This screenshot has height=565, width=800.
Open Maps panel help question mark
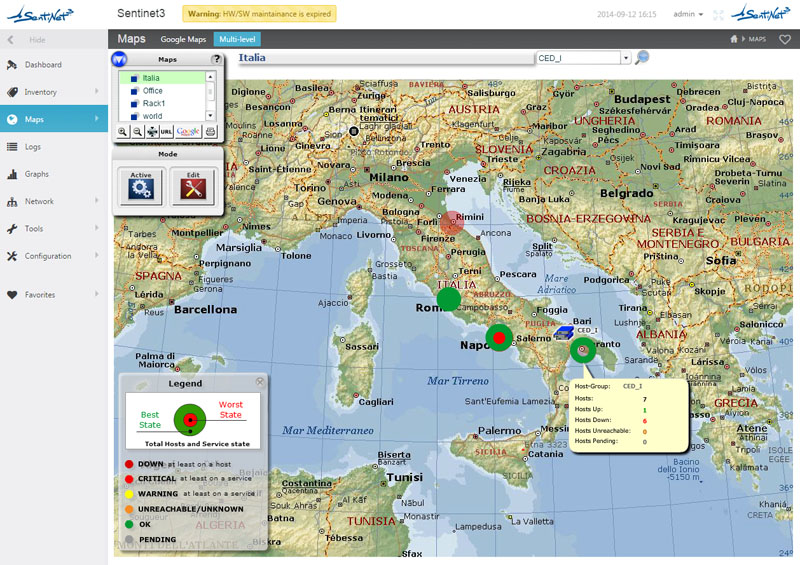216,59
